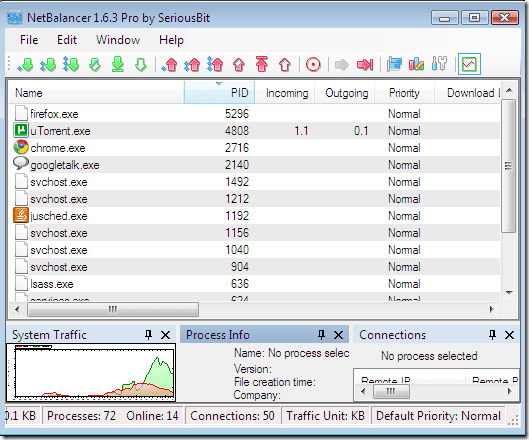529x440 pixels.
Task: Click the Traffic Unit: KB status entry
Action: [326, 416]
